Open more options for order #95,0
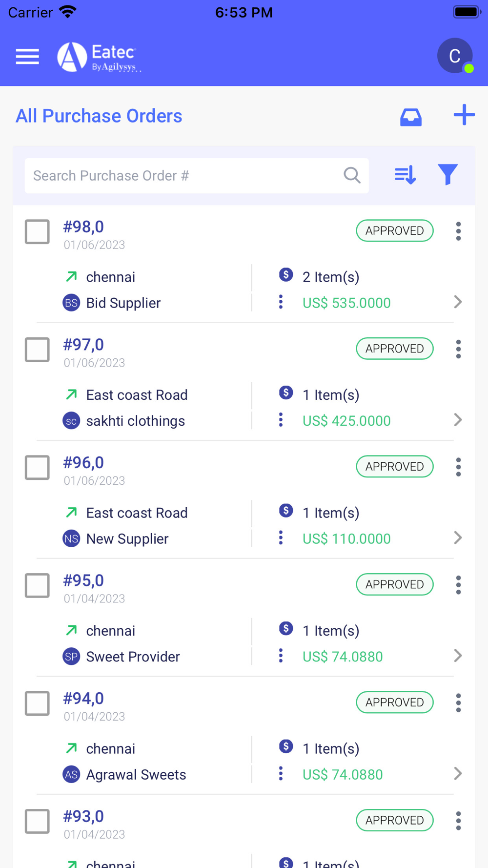 tap(458, 585)
